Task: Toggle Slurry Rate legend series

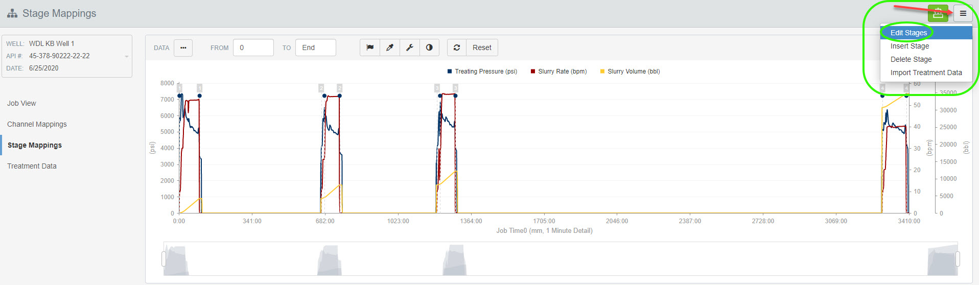Action: point(558,72)
